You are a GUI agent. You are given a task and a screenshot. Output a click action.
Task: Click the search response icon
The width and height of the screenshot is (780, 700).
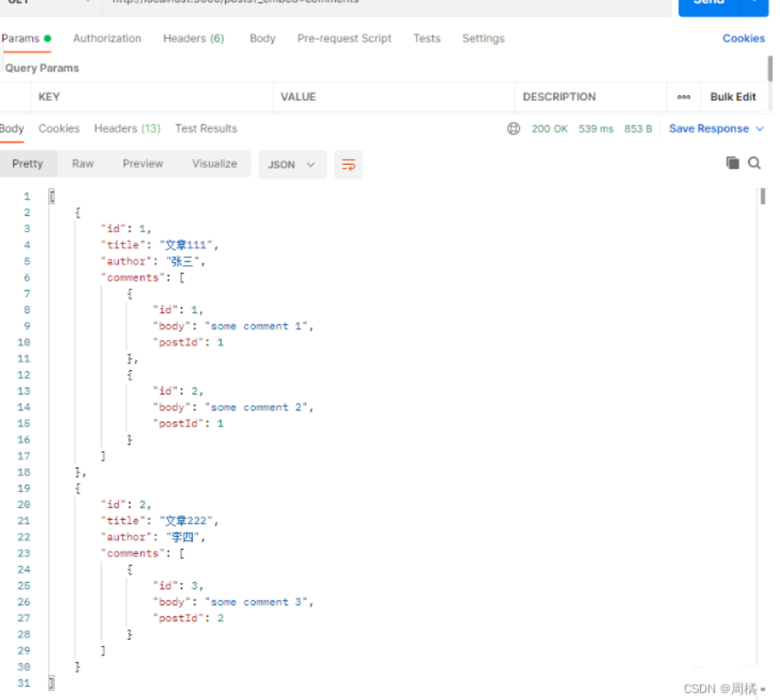(x=754, y=163)
